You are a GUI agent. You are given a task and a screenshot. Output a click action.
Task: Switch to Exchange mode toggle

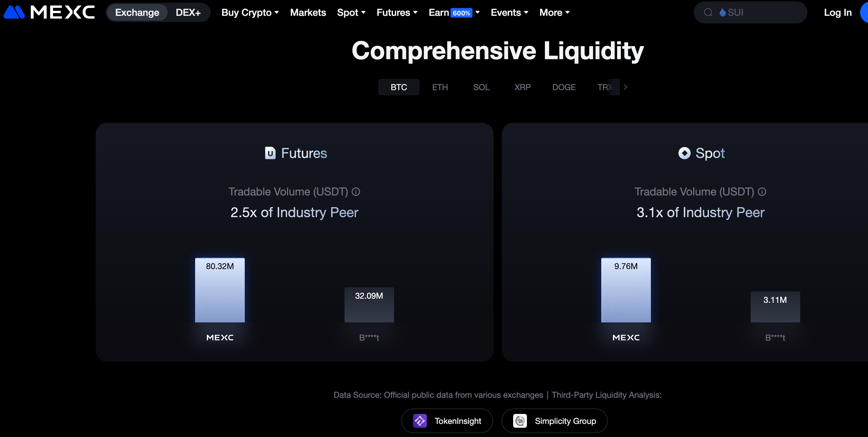pos(137,13)
